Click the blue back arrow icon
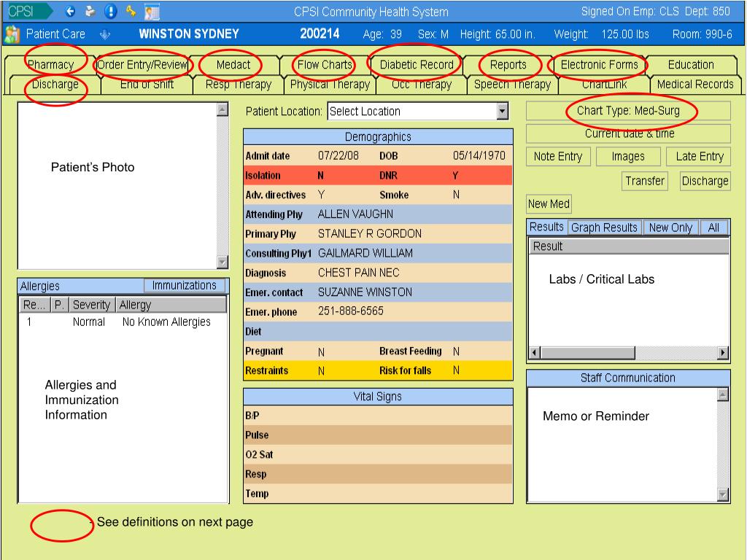The image size is (747, 560). [70, 11]
